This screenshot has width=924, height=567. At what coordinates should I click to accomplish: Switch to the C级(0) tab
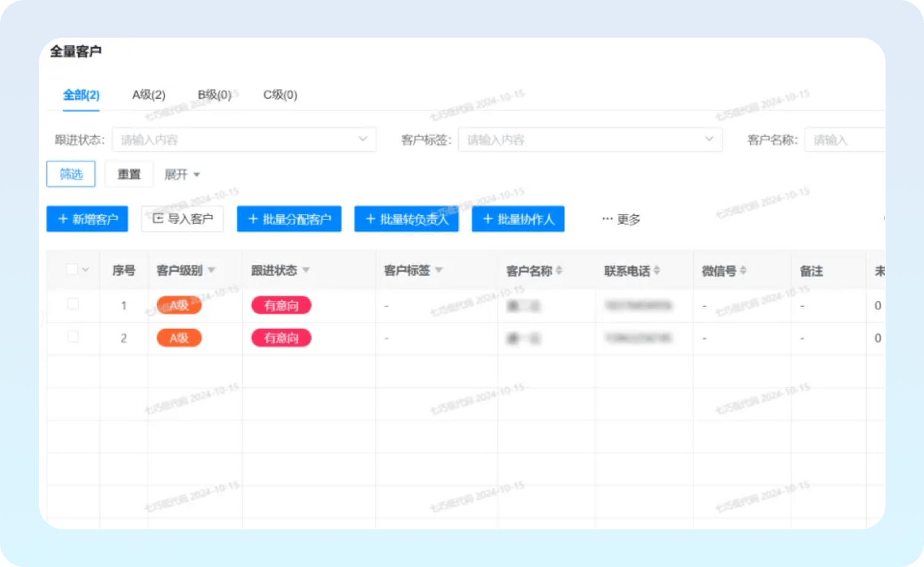pyautogui.click(x=280, y=95)
